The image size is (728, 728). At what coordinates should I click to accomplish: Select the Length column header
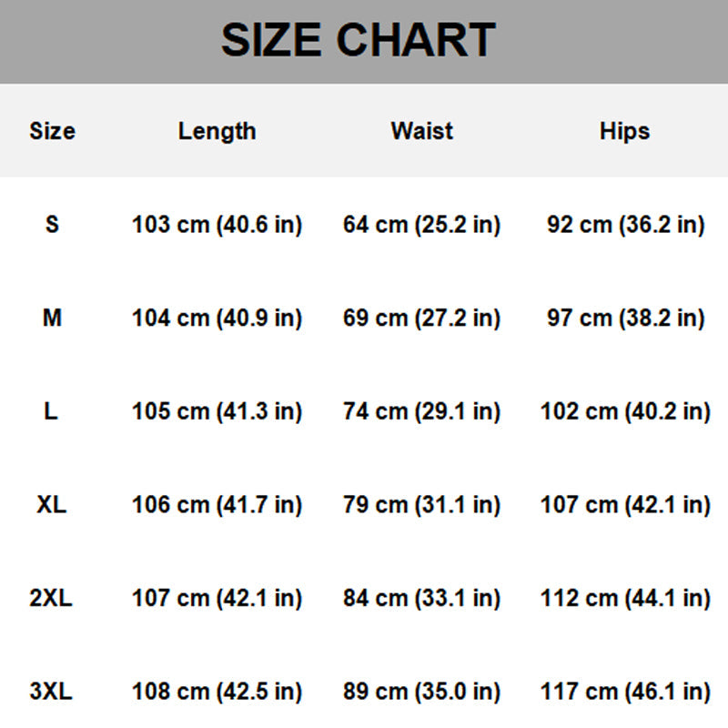pyautogui.click(x=217, y=131)
